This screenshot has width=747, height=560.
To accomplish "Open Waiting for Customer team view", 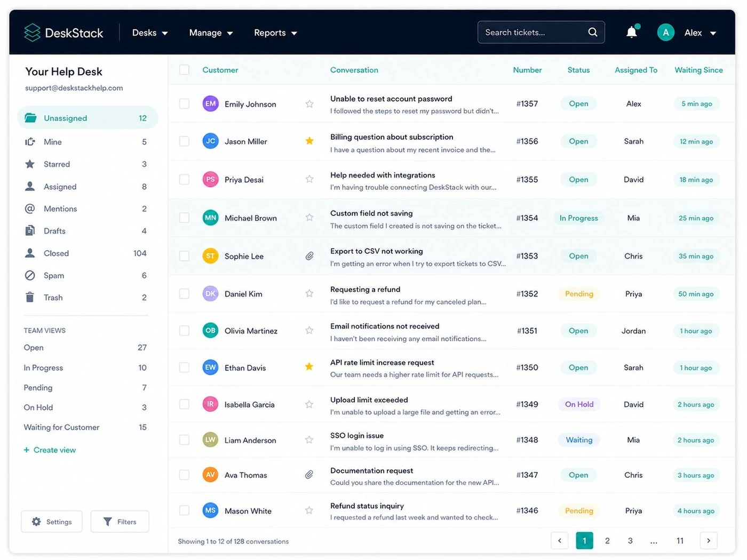I will tap(85, 427).
